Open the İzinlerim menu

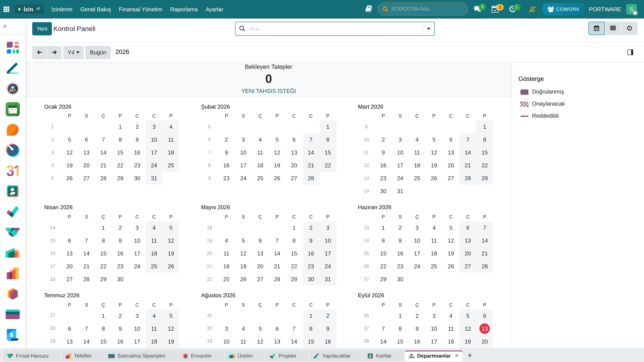62,9
